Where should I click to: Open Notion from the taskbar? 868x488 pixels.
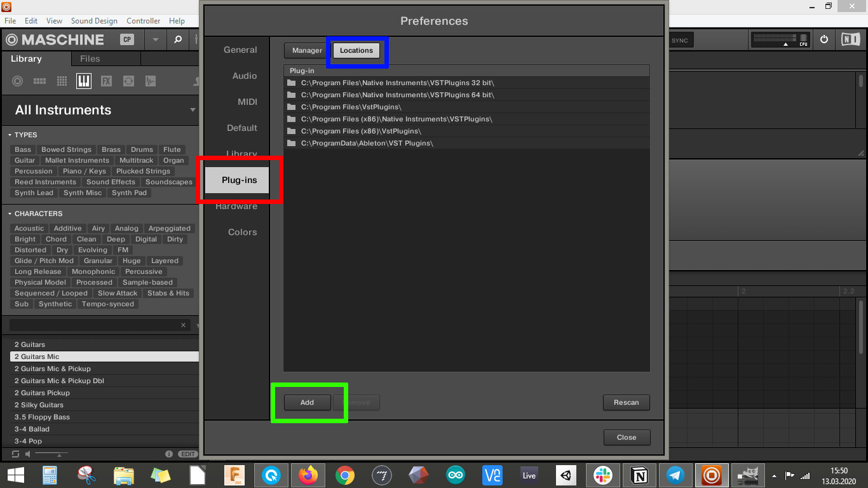coord(639,475)
